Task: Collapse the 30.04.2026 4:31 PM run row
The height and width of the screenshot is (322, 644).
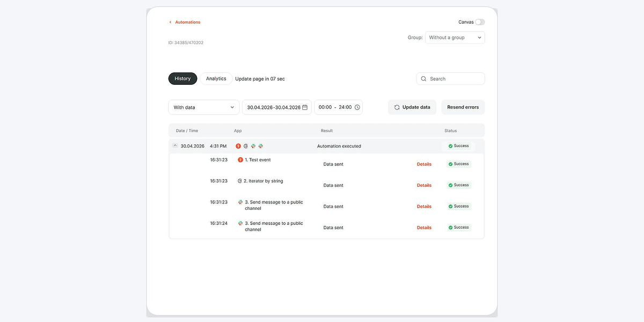Action: [x=175, y=145]
